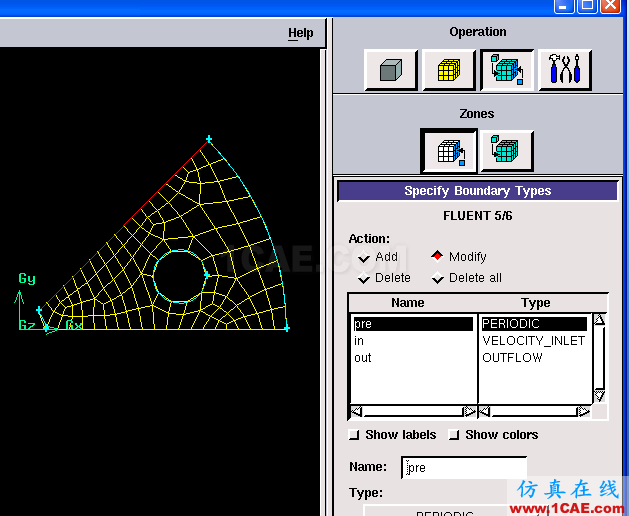Image resolution: width=629 pixels, height=516 pixels.
Task: Select the 'in' boundary row
Action: (x=413, y=341)
